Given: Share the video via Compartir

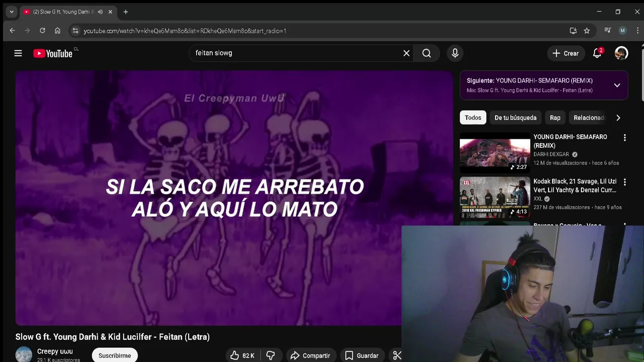Looking at the screenshot, I should [310, 355].
